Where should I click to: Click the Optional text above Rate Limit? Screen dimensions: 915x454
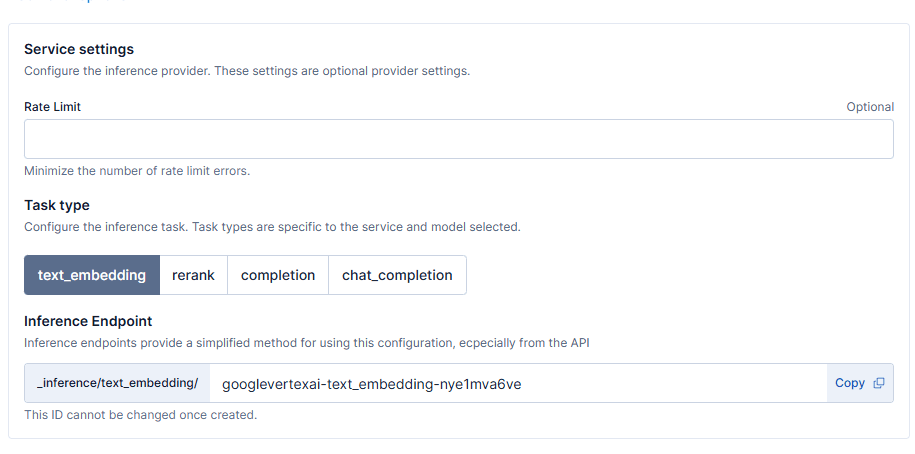point(869,107)
